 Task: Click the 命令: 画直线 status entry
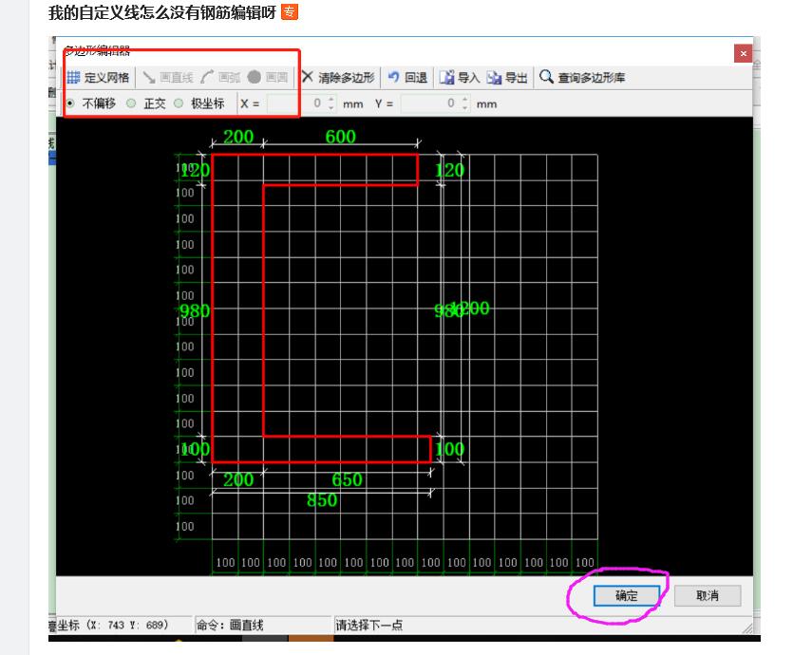click(x=230, y=625)
